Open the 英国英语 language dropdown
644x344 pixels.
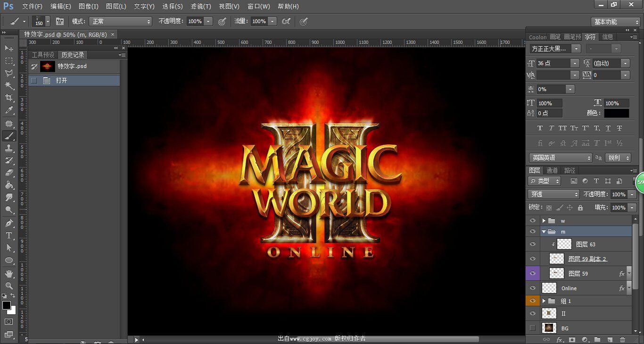click(x=560, y=158)
